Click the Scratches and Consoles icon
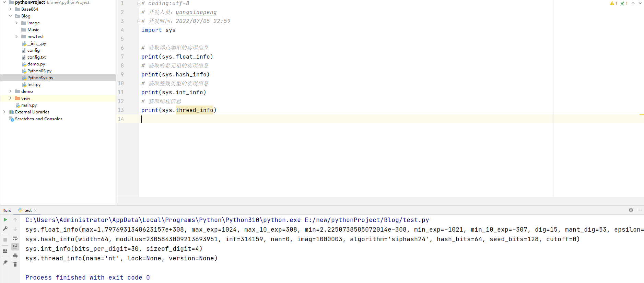This screenshot has height=283, width=644. click(x=11, y=119)
